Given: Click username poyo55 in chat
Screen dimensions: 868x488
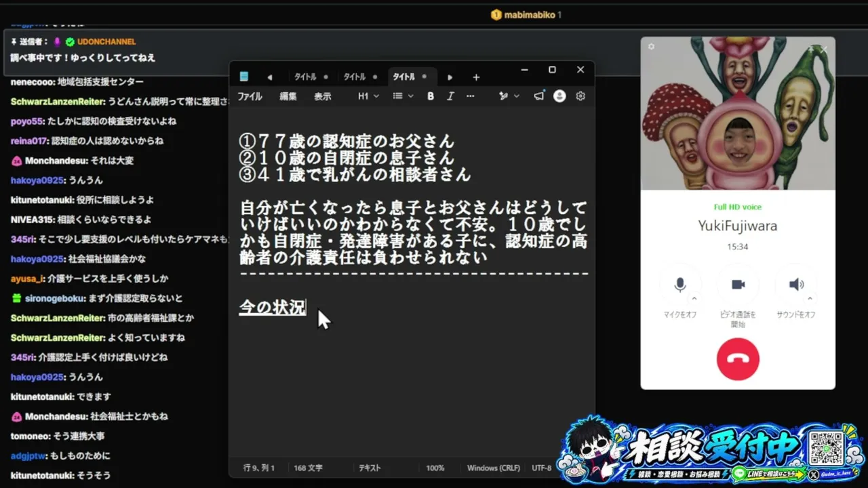Looking at the screenshot, I should tap(27, 121).
